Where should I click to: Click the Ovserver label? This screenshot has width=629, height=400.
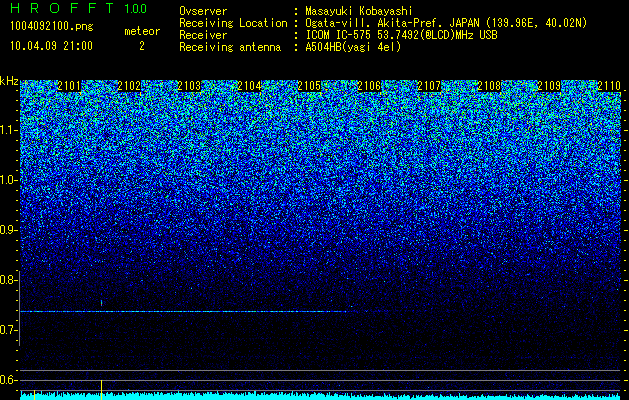pos(203,11)
